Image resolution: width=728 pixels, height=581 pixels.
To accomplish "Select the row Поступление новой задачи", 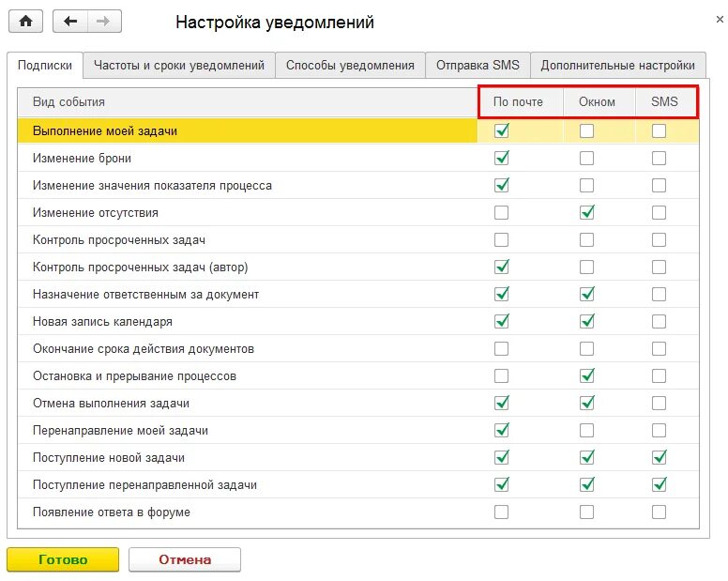I will (x=358, y=457).
